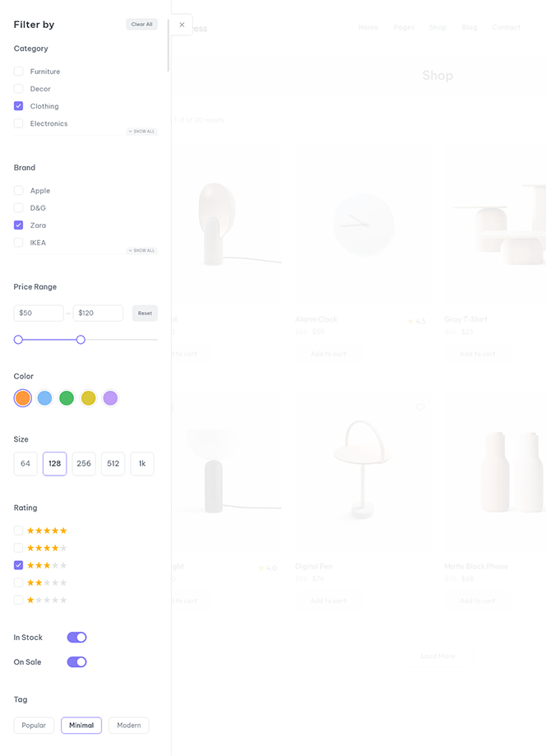Disable the On Sale switch
The width and height of the screenshot is (546, 756).
(76, 662)
